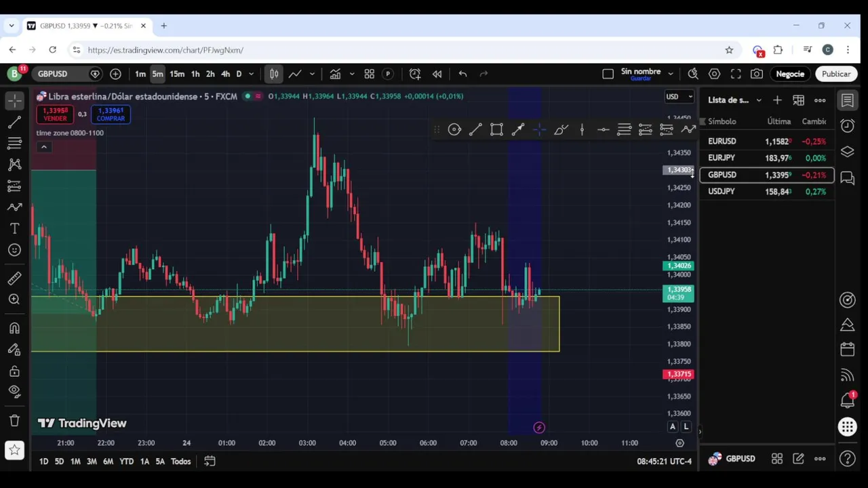Switch to the 1m timeframe
The width and height of the screenshot is (868, 488).
point(140,74)
